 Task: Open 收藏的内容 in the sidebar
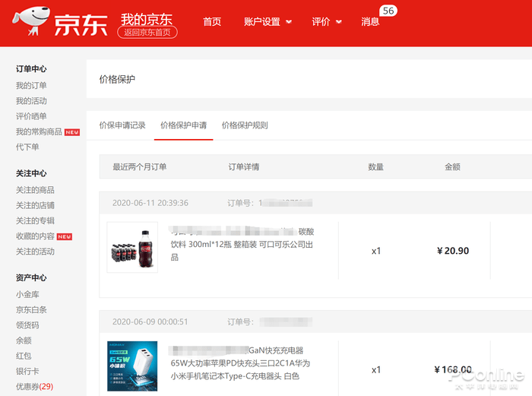click(35, 236)
